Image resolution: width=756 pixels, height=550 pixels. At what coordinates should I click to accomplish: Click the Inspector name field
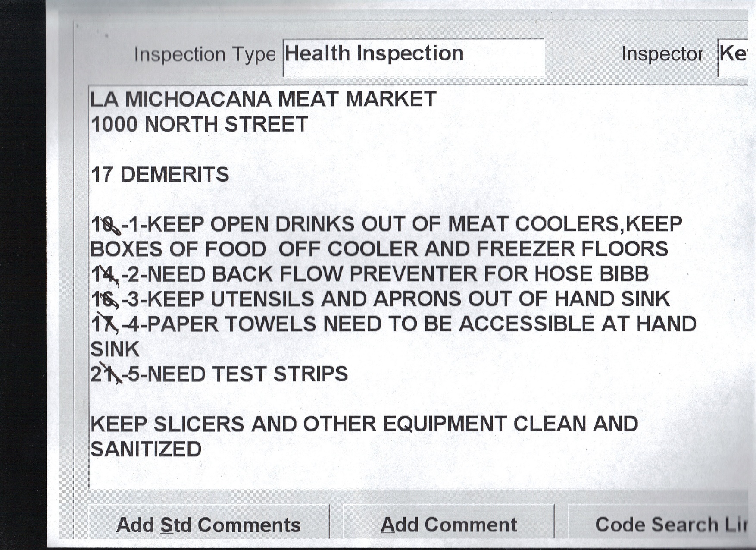[x=733, y=57]
